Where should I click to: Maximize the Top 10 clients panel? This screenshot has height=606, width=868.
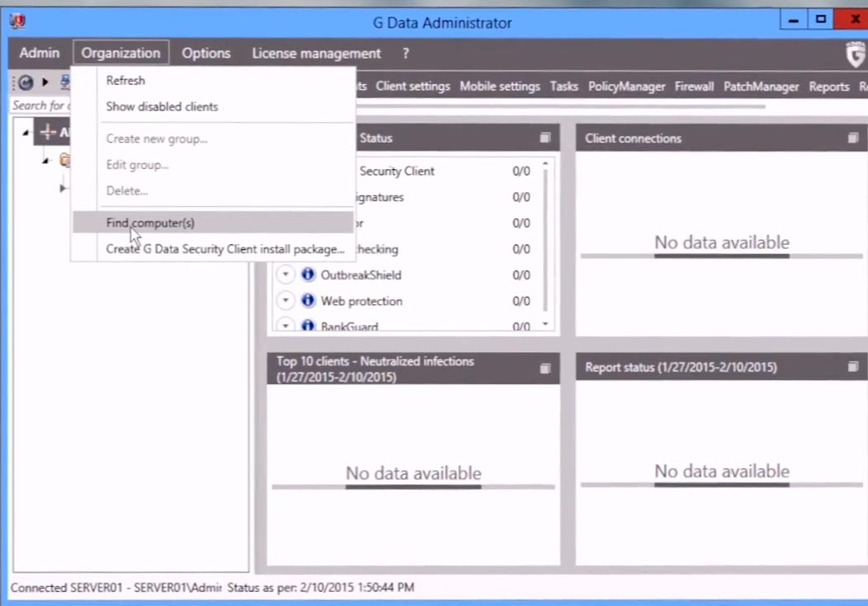tap(545, 369)
